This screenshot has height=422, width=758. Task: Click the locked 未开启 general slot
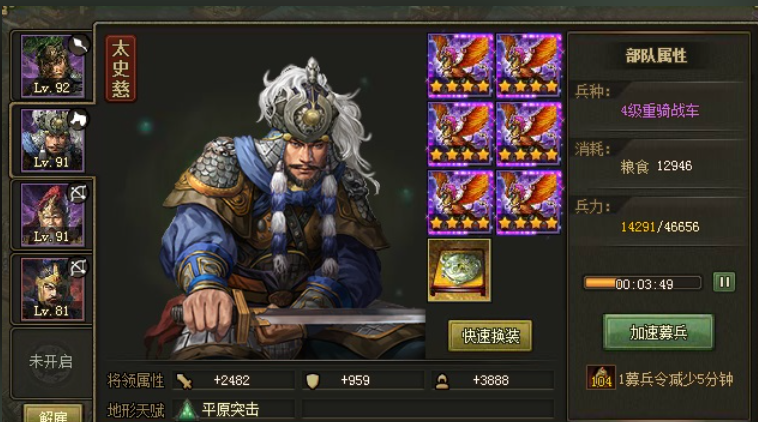coord(51,362)
